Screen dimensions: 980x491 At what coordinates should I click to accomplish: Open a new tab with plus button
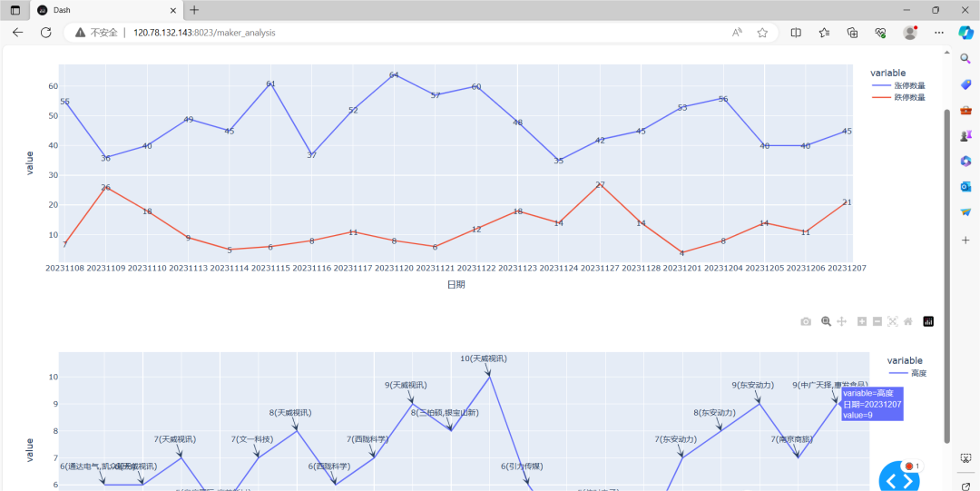point(194,10)
